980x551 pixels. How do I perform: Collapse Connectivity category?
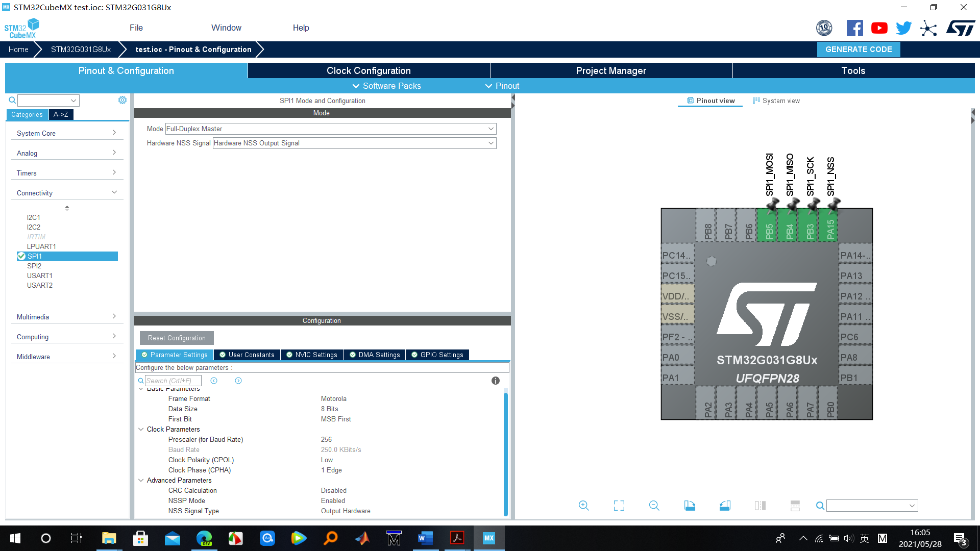tap(67, 193)
